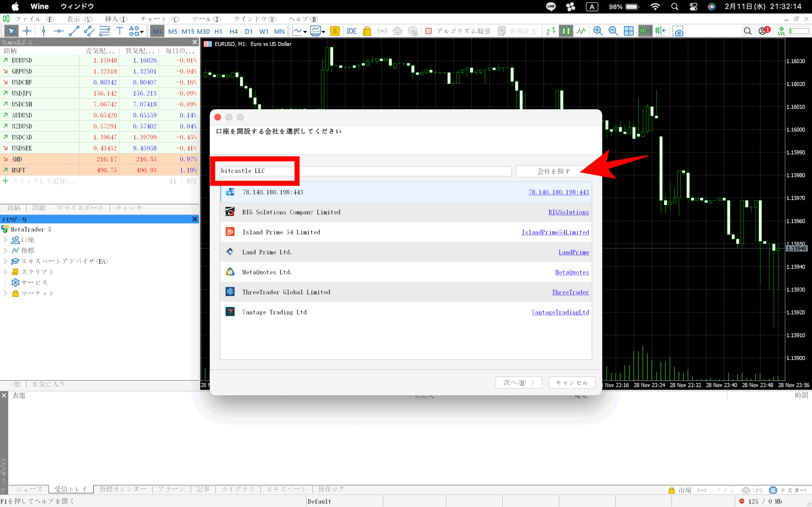
Task: Switch to candlestick chart mode
Action: tap(566, 31)
